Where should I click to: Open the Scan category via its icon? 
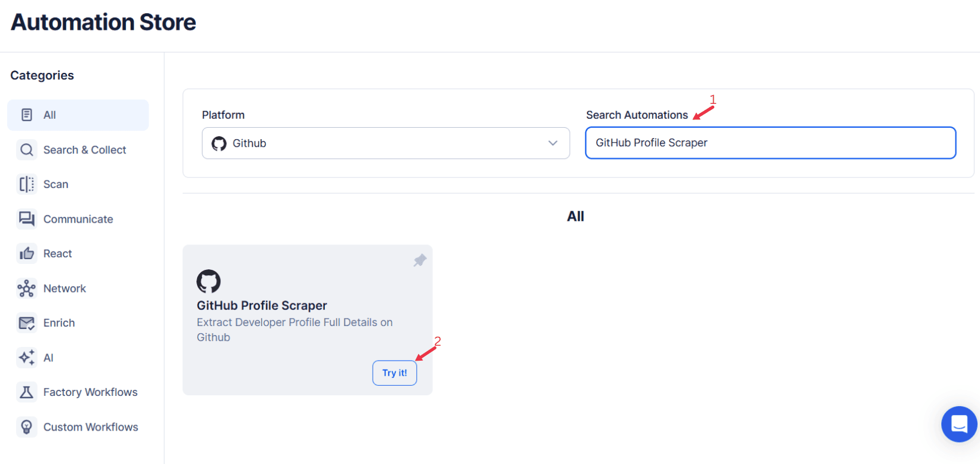(x=27, y=184)
